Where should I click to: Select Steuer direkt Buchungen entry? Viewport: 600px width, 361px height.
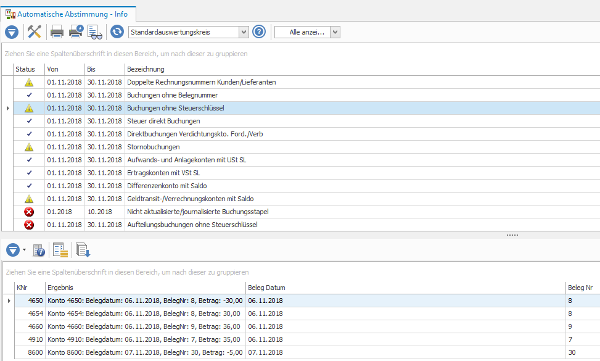tap(164, 121)
